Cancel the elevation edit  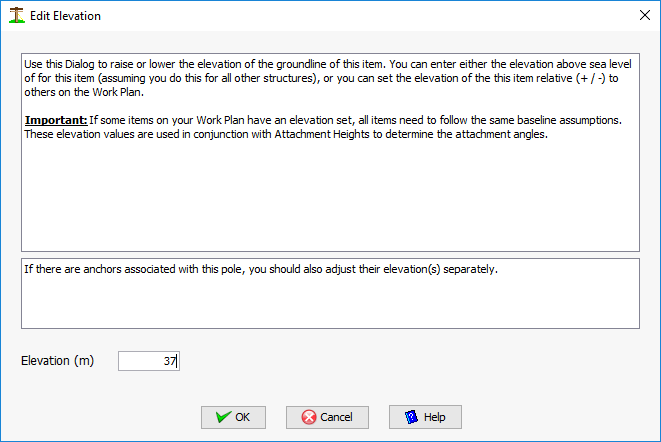[x=327, y=417]
